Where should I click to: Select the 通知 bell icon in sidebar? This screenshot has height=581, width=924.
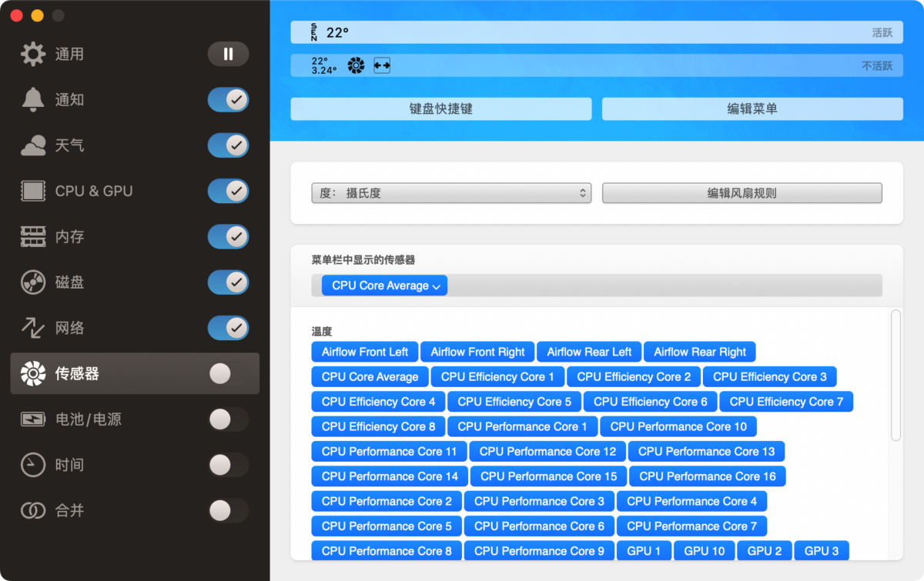click(x=34, y=99)
